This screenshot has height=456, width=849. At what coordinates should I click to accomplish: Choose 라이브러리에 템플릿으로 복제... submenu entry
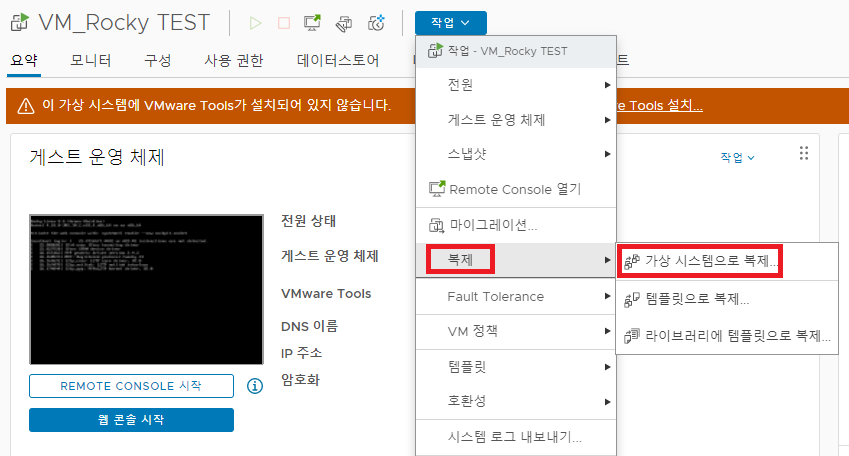point(727,336)
